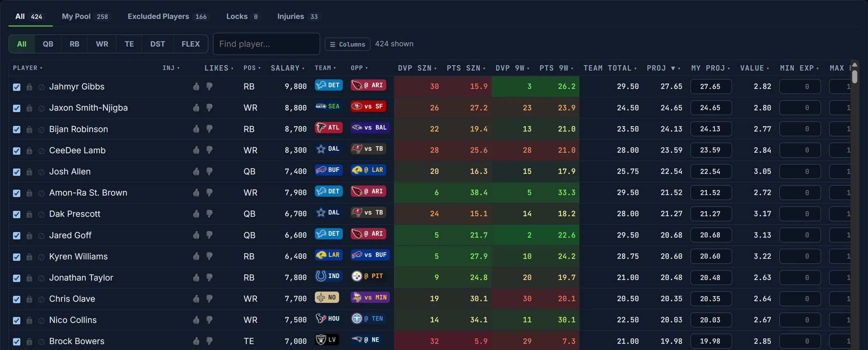Click the lock icon for Dak Prescott
The height and width of the screenshot is (350, 868).
pyautogui.click(x=29, y=214)
